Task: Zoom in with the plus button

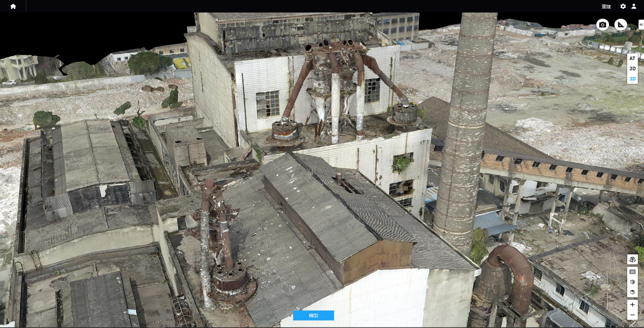Action: [632, 305]
